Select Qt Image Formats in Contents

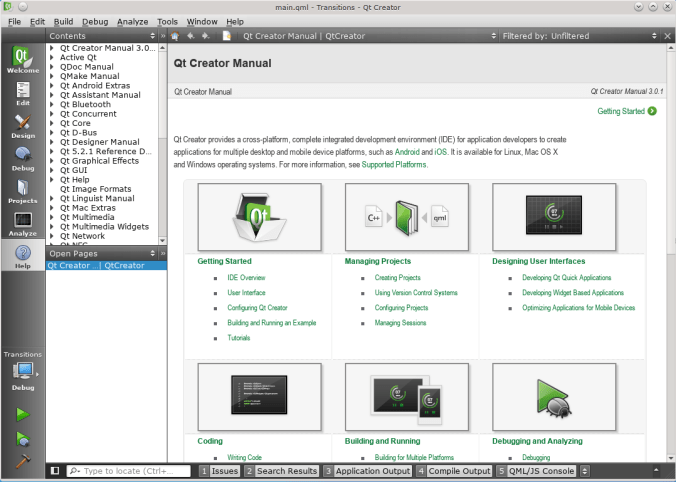pos(95,189)
